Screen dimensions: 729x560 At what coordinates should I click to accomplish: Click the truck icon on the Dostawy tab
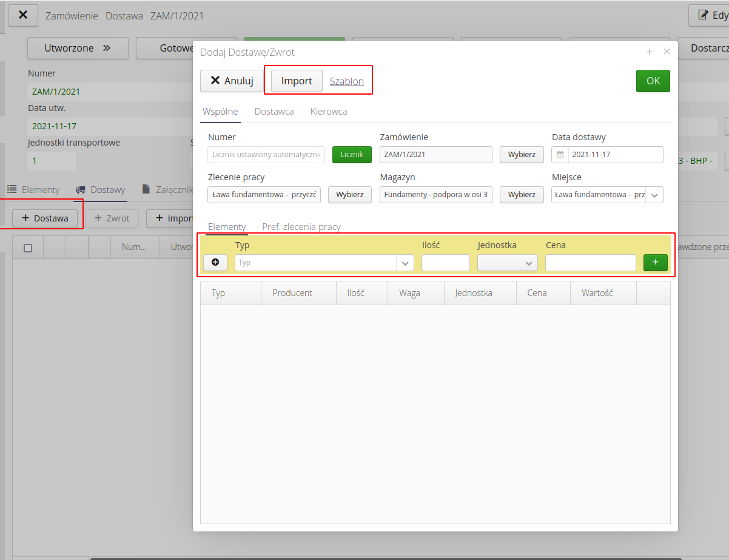pyautogui.click(x=79, y=189)
